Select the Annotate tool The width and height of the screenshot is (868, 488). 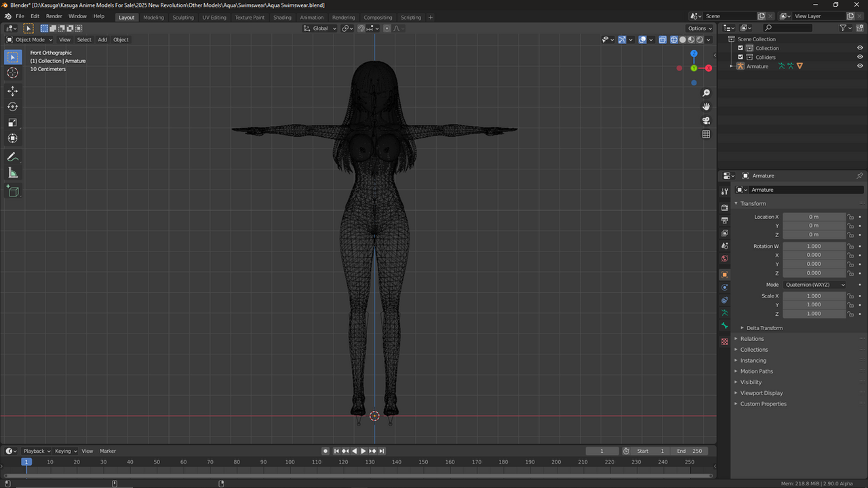pos(13,157)
